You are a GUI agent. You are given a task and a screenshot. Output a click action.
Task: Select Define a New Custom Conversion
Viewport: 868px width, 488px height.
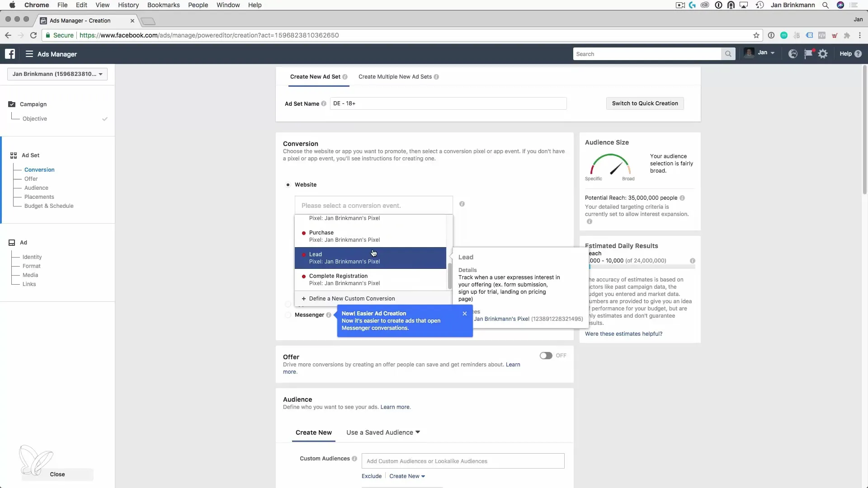pos(373,299)
